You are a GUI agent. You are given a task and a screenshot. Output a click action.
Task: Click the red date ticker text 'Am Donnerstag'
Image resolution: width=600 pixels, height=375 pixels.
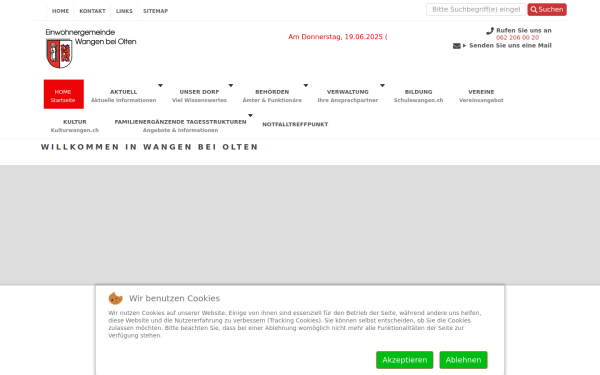pos(338,37)
